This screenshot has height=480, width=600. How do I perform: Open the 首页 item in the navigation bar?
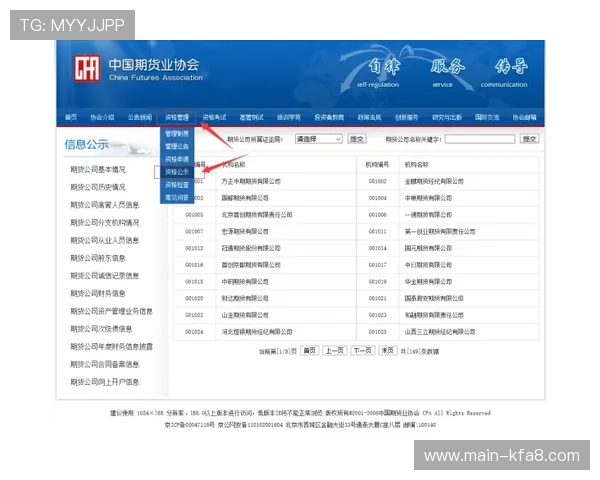click(71, 117)
